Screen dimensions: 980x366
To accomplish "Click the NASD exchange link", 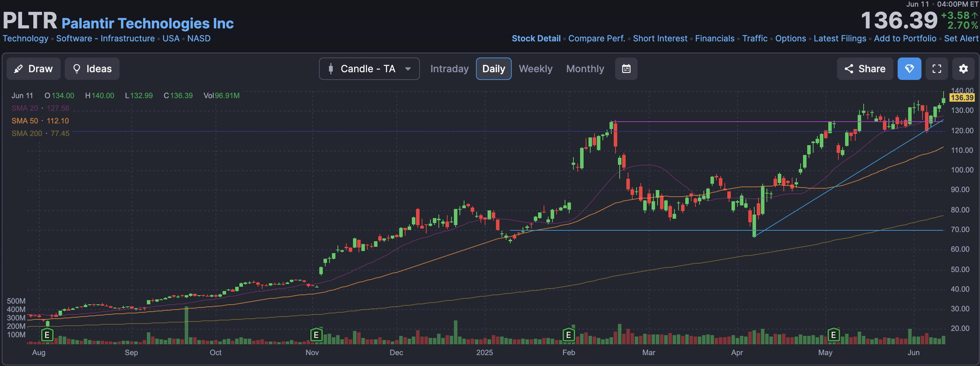I will [x=199, y=39].
